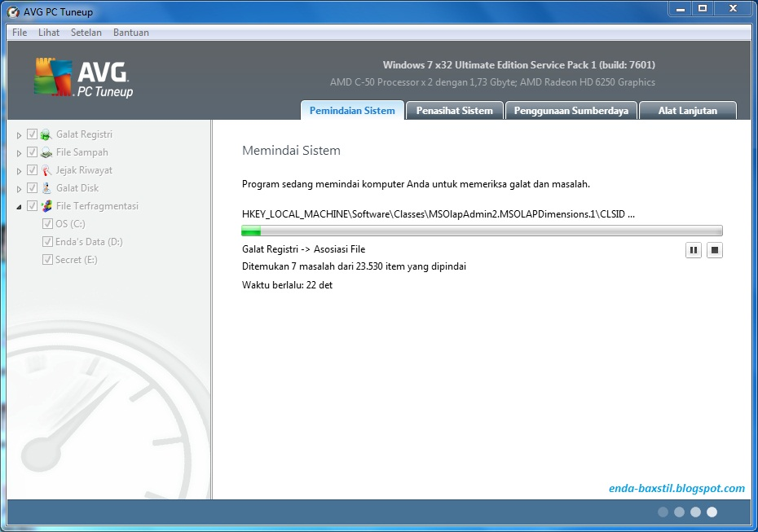This screenshot has height=532, width=758.
Task: Open the Lihat menu
Action: click(49, 33)
